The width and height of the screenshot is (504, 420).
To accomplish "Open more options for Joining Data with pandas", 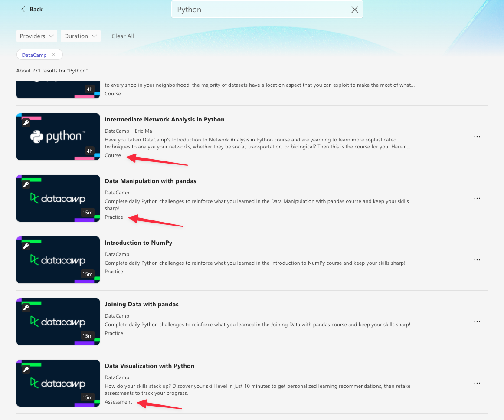I will click(x=477, y=322).
